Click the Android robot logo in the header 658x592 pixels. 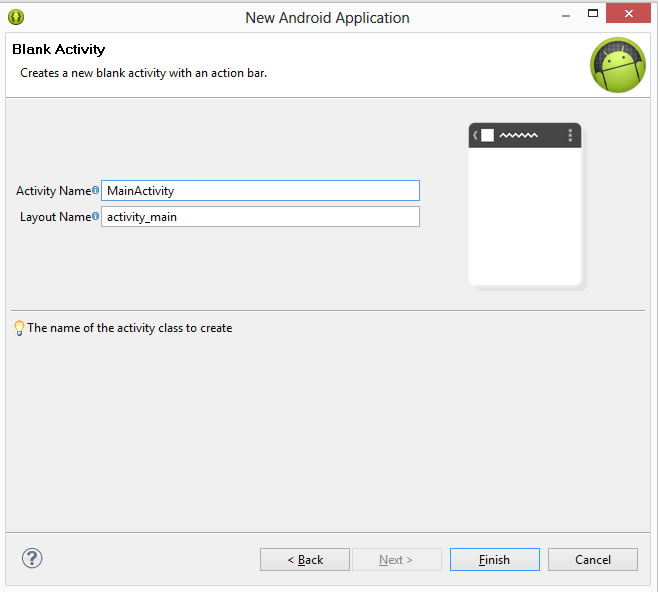coord(618,65)
